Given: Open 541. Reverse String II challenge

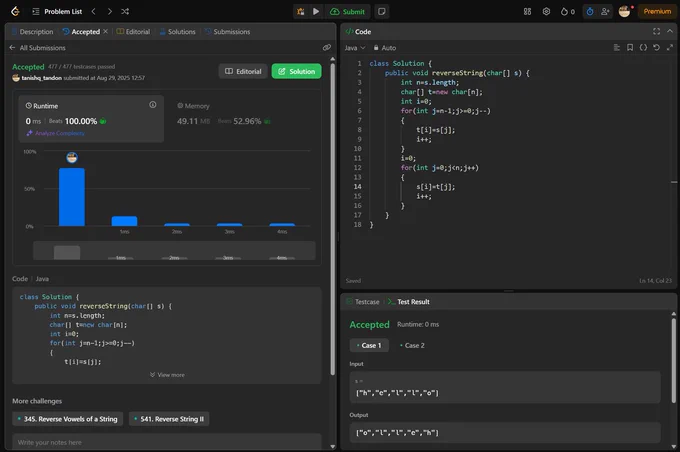Looking at the screenshot, I should click(x=169, y=419).
